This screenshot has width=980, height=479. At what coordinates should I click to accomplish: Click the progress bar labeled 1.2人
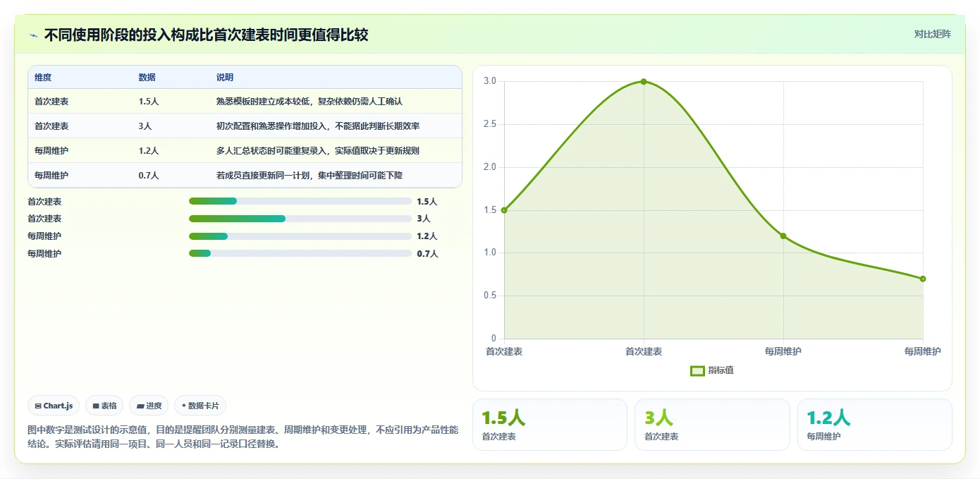300,236
